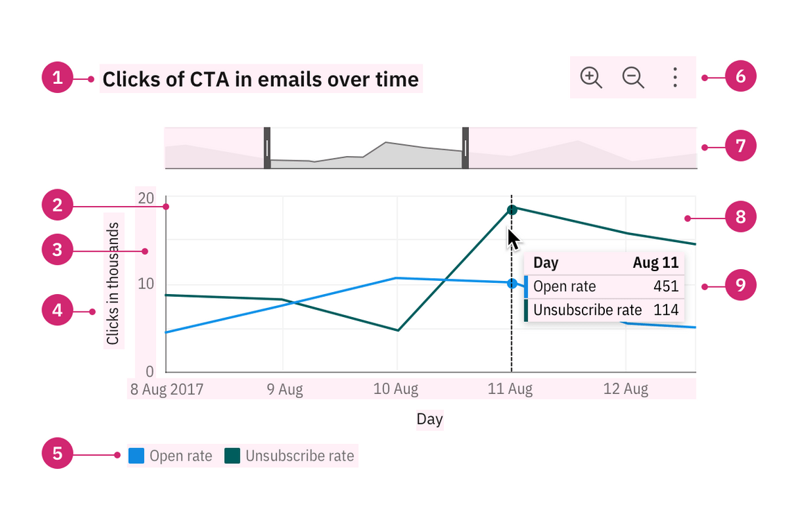Click the Open rate row in tooltip
The image size is (799, 532).
[604, 286]
